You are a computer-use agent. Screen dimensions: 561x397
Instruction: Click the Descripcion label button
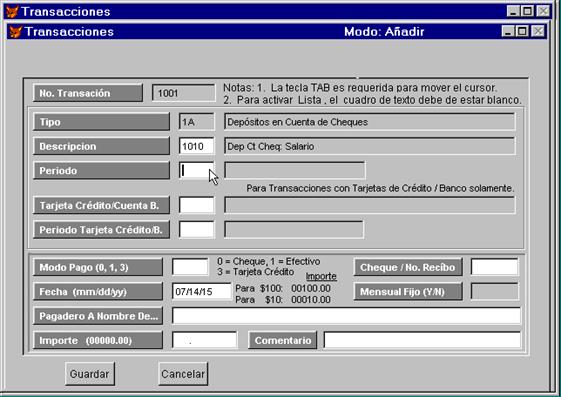click(x=101, y=146)
